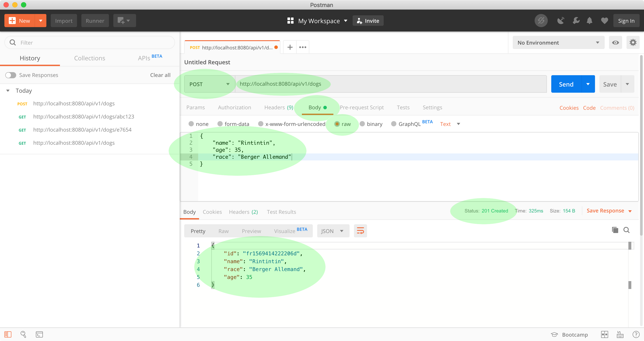Screen dimensions: 644x341
Task: Open the POST method dropdown
Action: point(209,84)
